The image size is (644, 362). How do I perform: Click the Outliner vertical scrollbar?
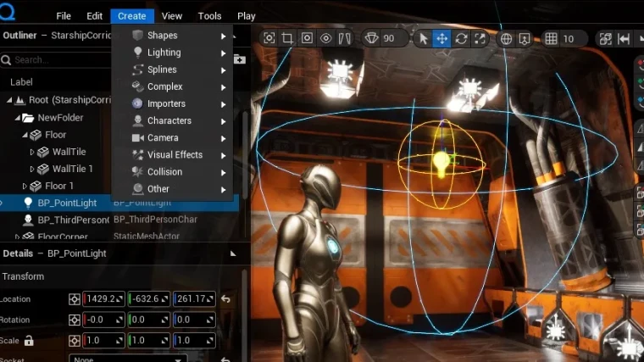tap(245, 156)
